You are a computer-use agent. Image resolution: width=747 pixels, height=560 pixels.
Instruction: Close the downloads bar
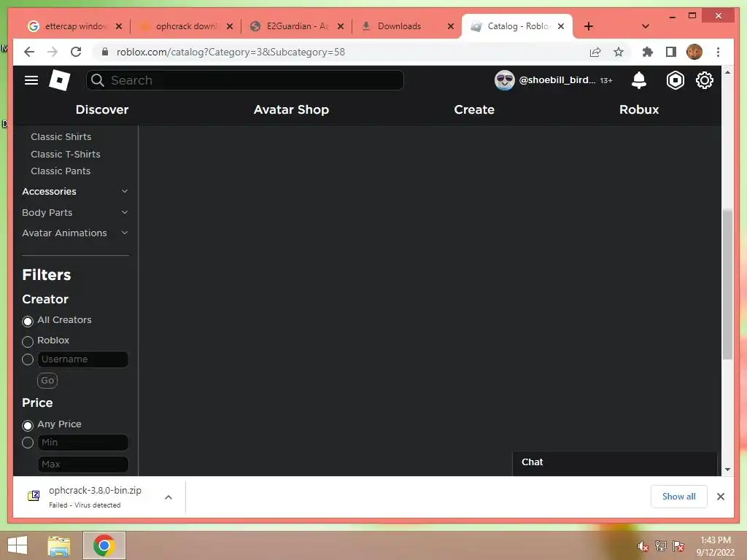click(x=720, y=497)
